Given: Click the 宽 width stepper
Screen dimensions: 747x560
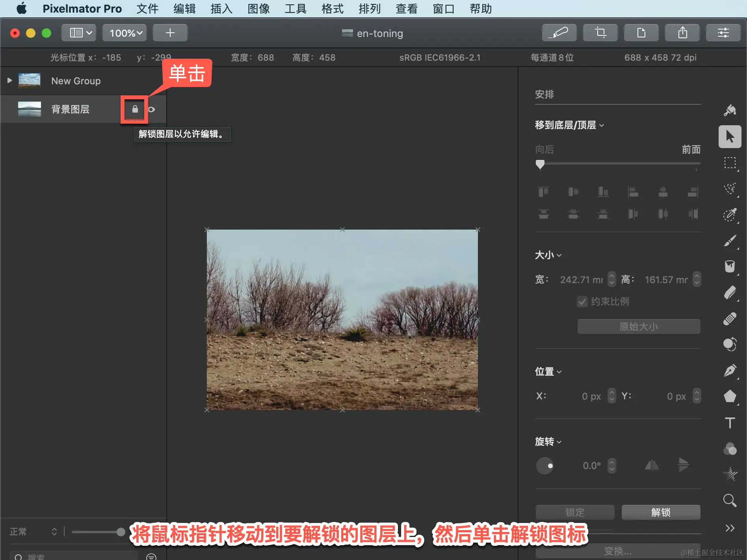Looking at the screenshot, I should (611, 279).
